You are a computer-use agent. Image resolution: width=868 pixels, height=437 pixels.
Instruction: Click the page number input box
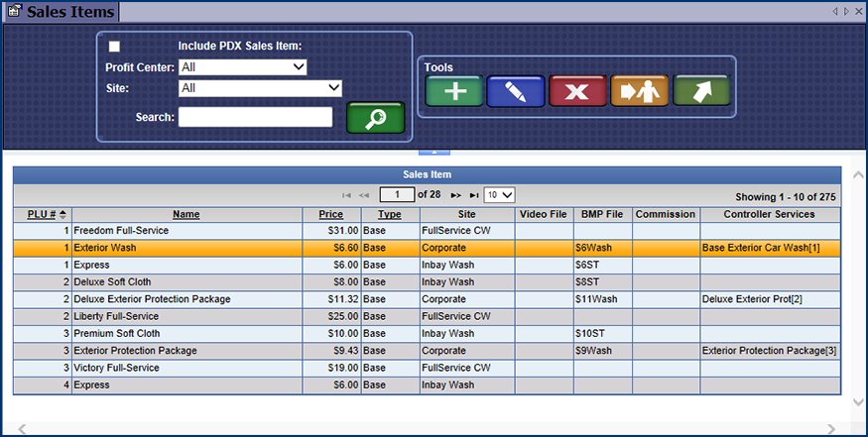pyautogui.click(x=397, y=195)
